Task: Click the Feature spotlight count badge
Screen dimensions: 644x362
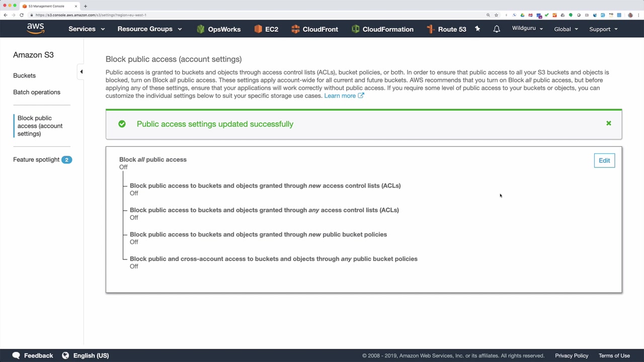Action: (x=66, y=159)
